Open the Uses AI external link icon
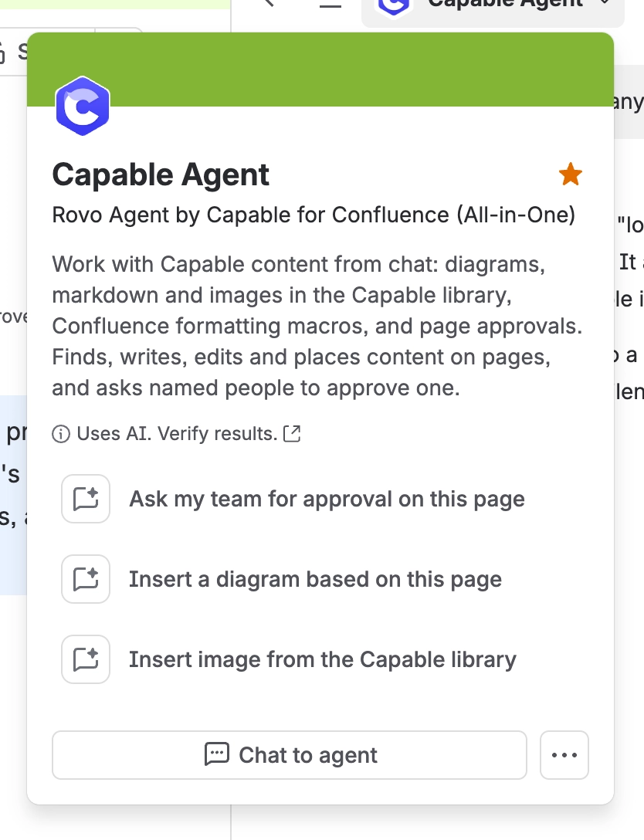Viewport: 644px width, 840px height. point(292,433)
